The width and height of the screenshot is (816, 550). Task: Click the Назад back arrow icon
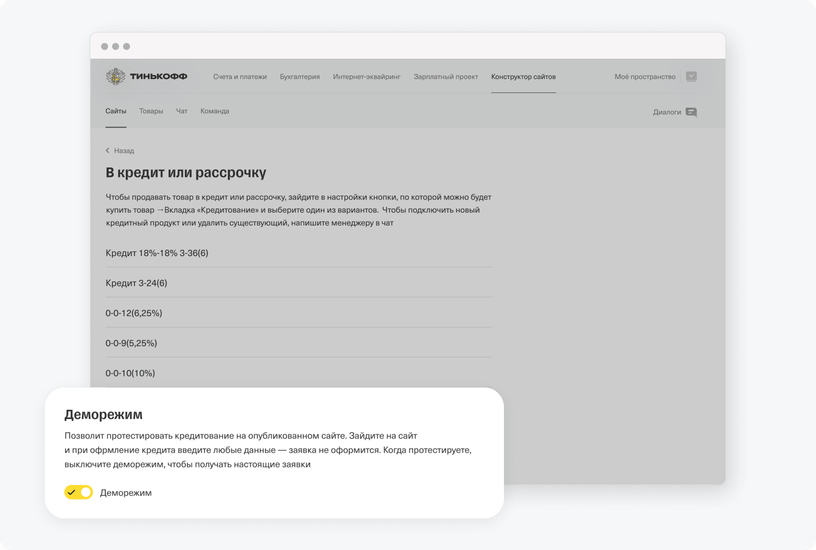click(x=108, y=150)
